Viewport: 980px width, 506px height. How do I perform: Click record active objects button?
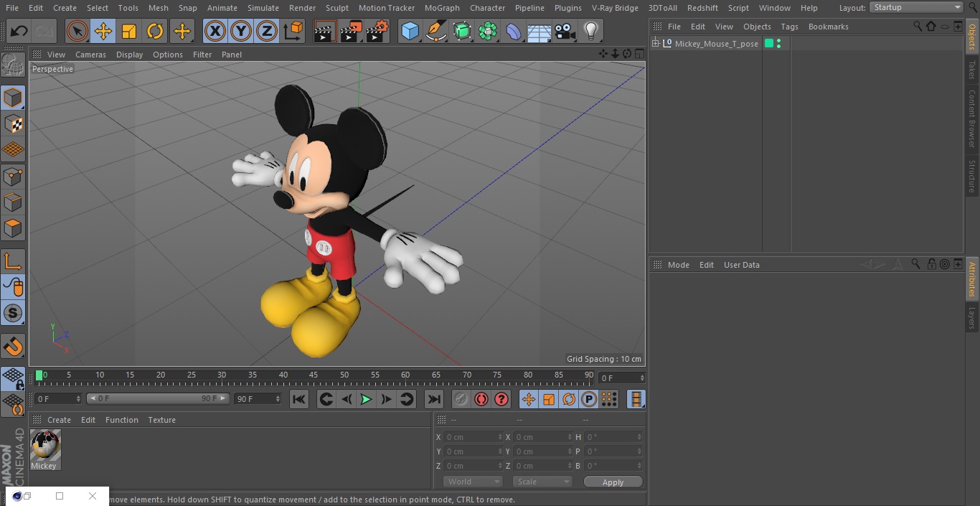pyautogui.click(x=461, y=399)
